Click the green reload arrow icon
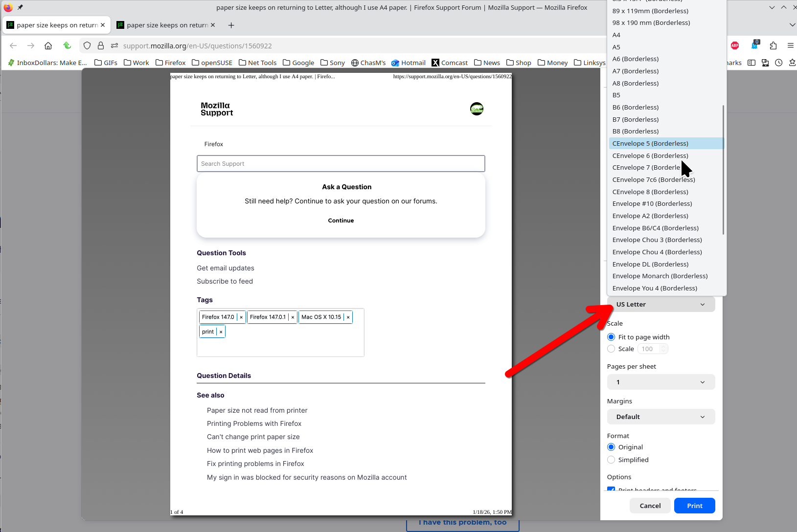This screenshot has height=532, width=797. point(67,45)
